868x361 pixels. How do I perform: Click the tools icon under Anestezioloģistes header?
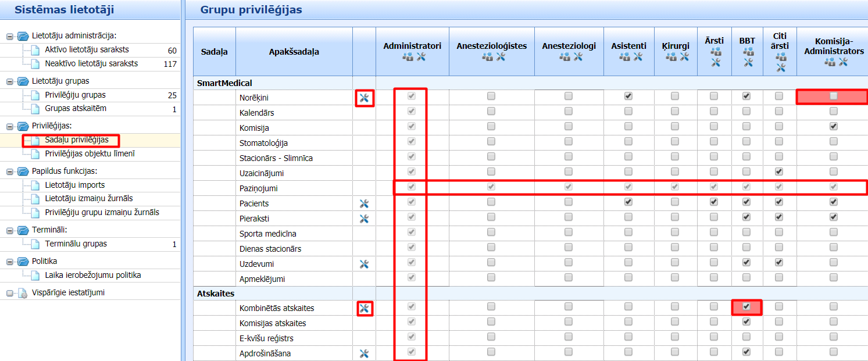502,57
